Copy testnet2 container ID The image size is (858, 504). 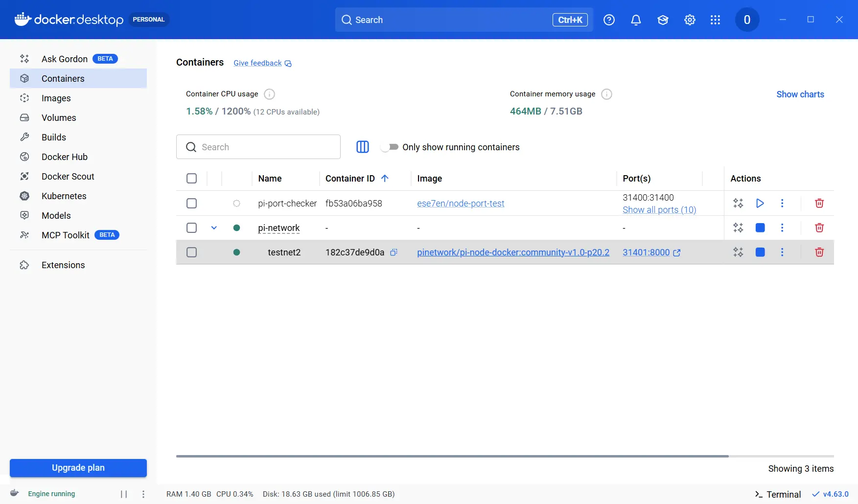[x=394, y=252]
